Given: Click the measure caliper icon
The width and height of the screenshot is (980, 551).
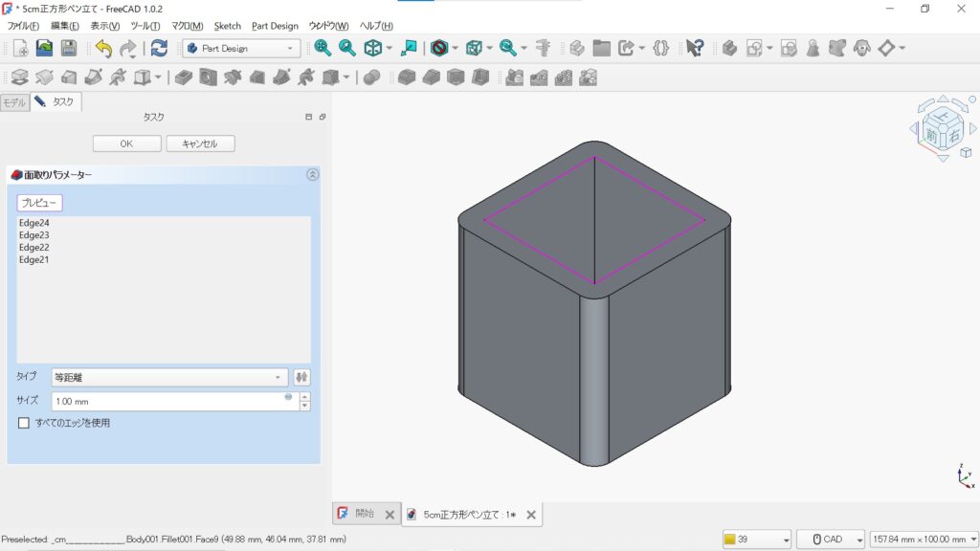Looking at the screenshot, I should [x=544, y=48].
